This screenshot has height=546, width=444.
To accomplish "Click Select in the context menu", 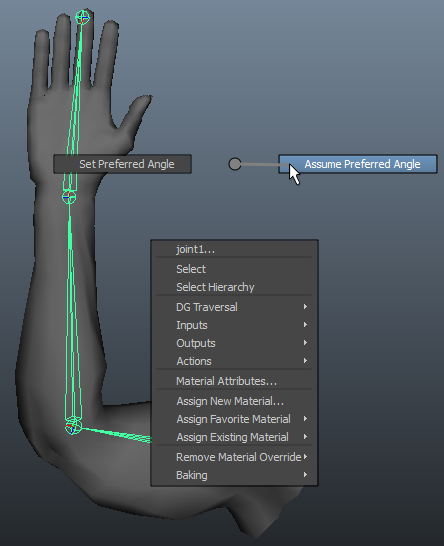I will click(x=234, y=269).
